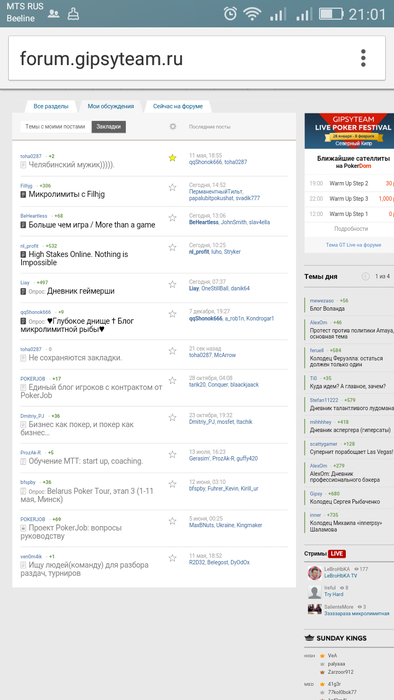Open the Челябинский мужик))))). topic
This screenshot has height=700, width=394.
(72, 165)
